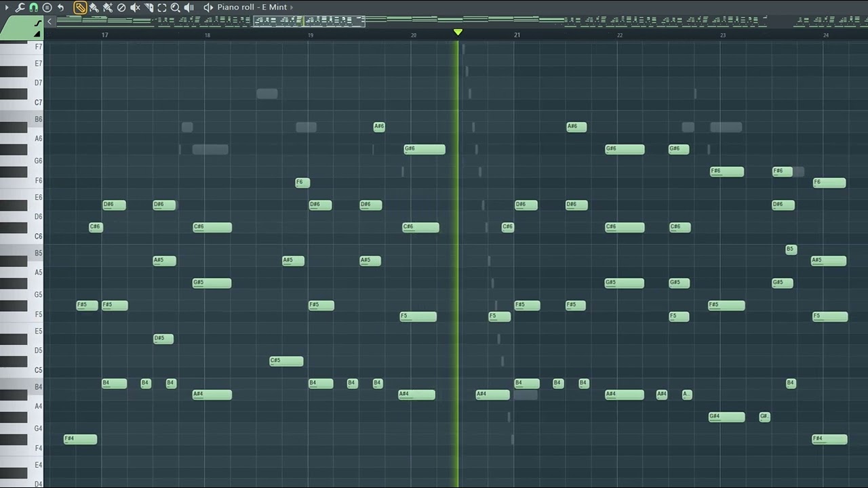The width and height of the screenshot is (868, 488).
Task: Select the G#5 note at bar 18
Action: tap(212, 283)
